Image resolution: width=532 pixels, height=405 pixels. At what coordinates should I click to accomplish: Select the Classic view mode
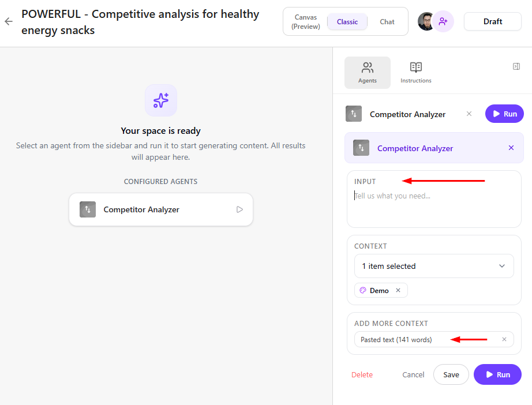click(x=347, y=22)
